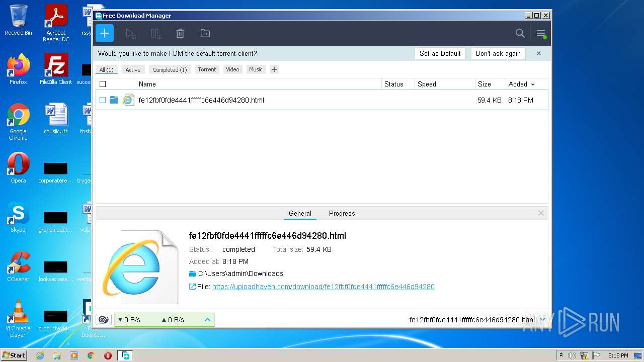Image resolution: width=644 pixels, height=362 pixels.
Task: Close the download details panel
Action: coord(541,213)
